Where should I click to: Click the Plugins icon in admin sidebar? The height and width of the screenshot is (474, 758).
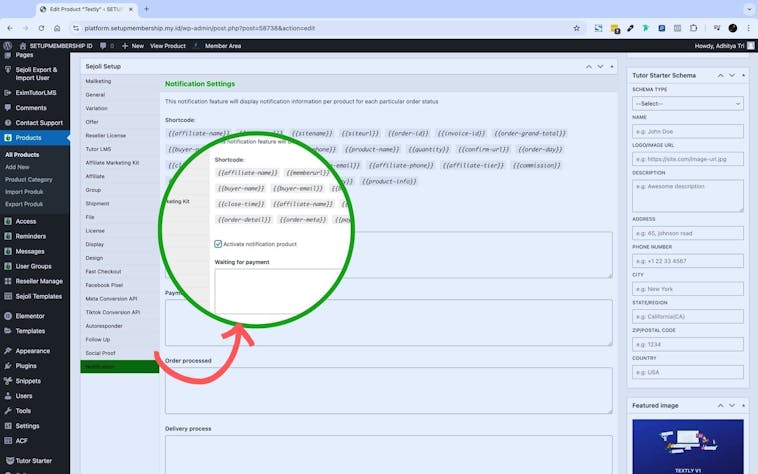pyautogui.click(x=8, y=366)
